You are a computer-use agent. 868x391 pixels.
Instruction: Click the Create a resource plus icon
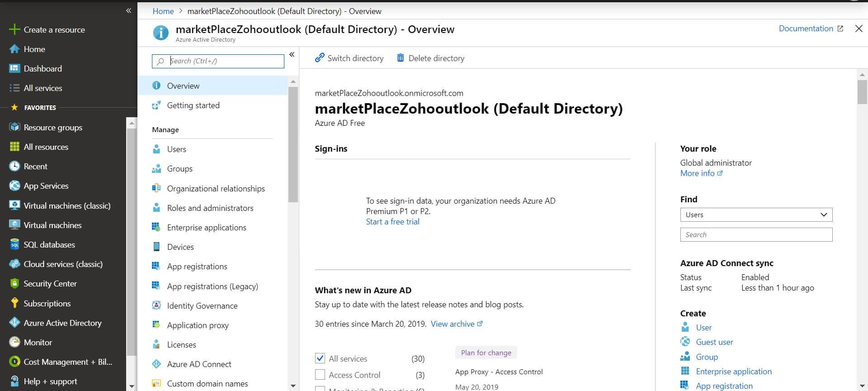point(14,29)
